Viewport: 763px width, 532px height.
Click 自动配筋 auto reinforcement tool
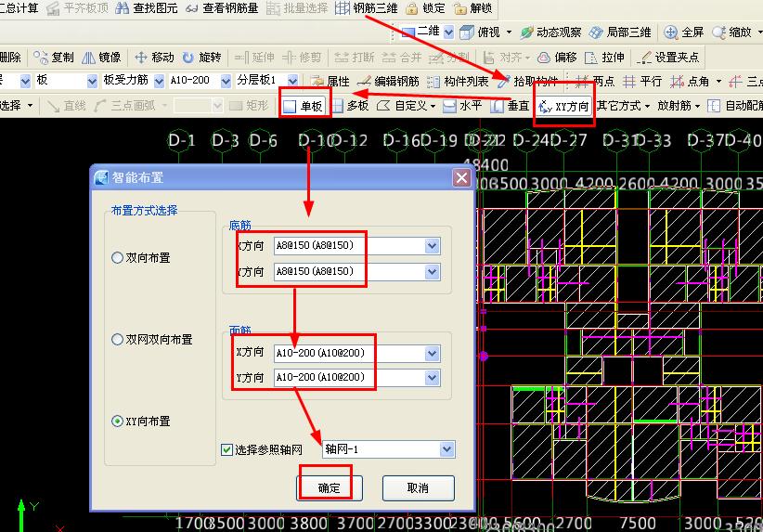pos(735,106)
